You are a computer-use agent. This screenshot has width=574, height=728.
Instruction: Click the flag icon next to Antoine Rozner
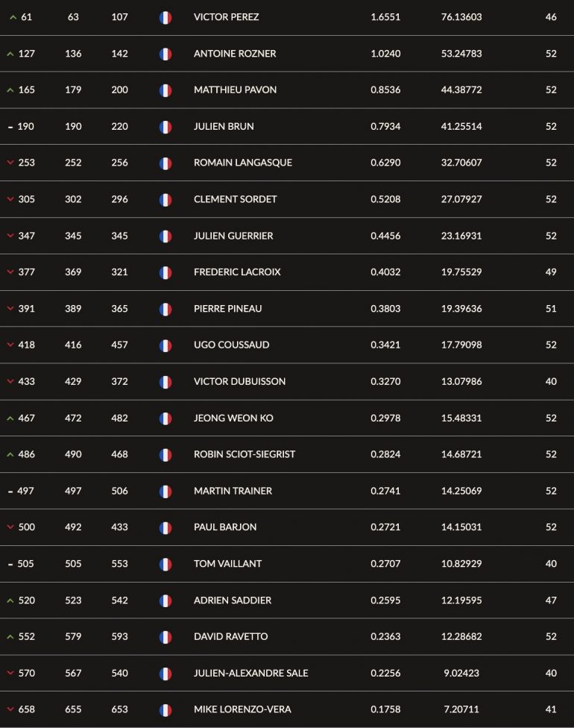165,54
